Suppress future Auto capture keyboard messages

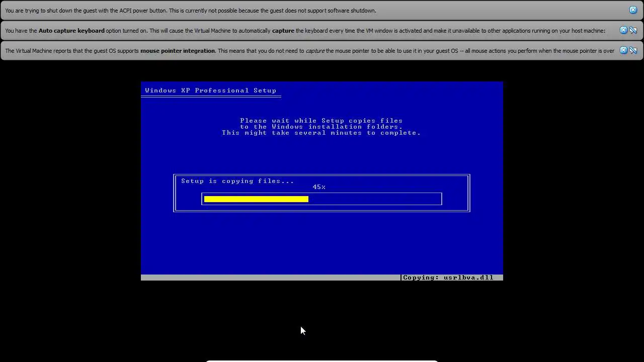[x=633, y=30]
